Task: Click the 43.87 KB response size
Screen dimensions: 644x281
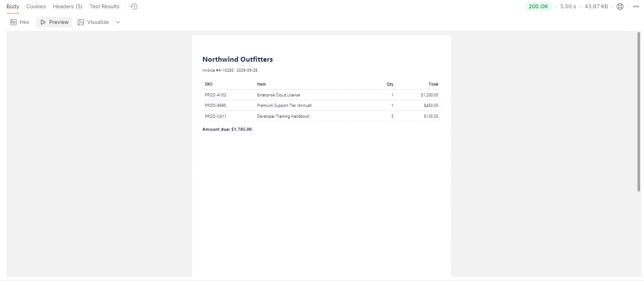Action: pos(596,7)
